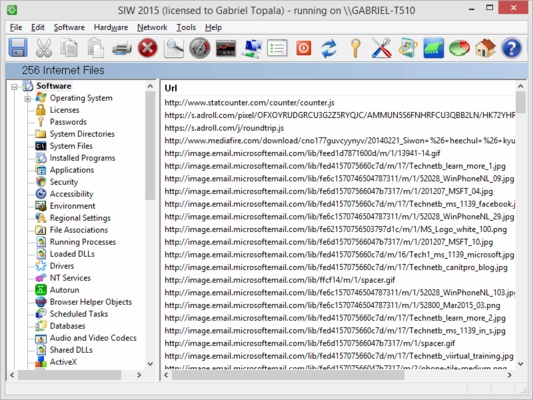Click the Cut scissors toolbar icon
This screenshot has height=400, width=533.
[x=44, y=48]
